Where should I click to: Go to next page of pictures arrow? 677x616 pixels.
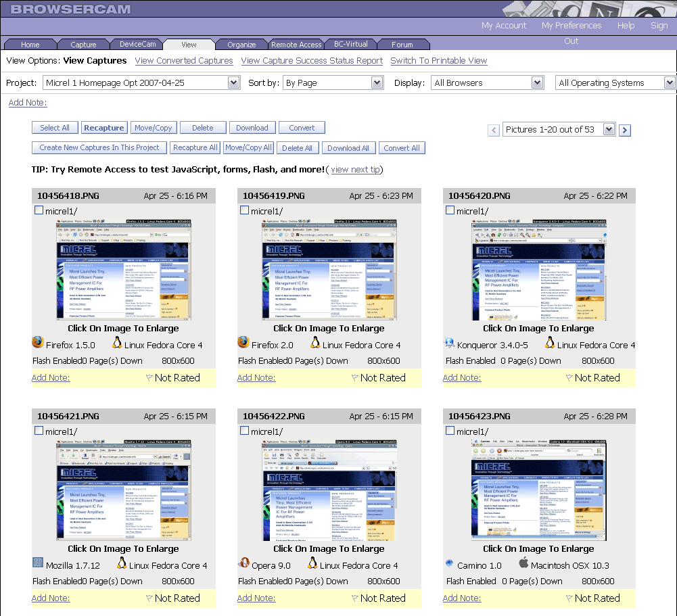(625, 130)
